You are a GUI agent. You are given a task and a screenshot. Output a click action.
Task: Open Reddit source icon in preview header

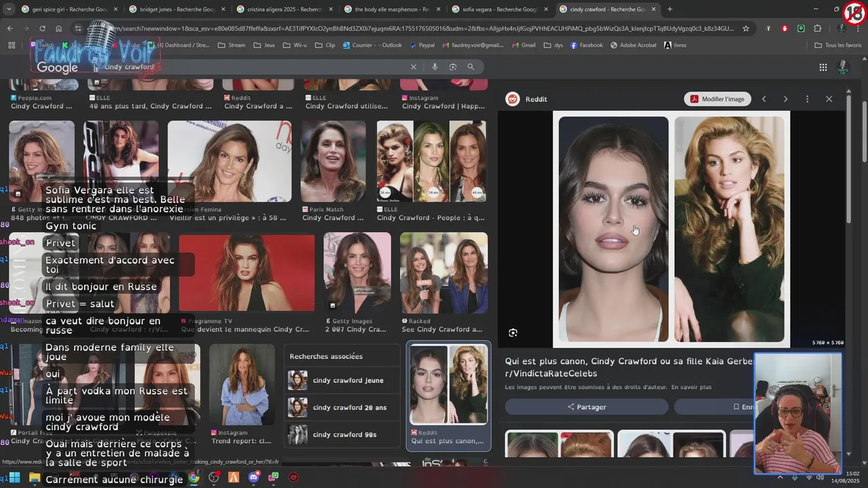pyautogui.click(x=513, y=99)
